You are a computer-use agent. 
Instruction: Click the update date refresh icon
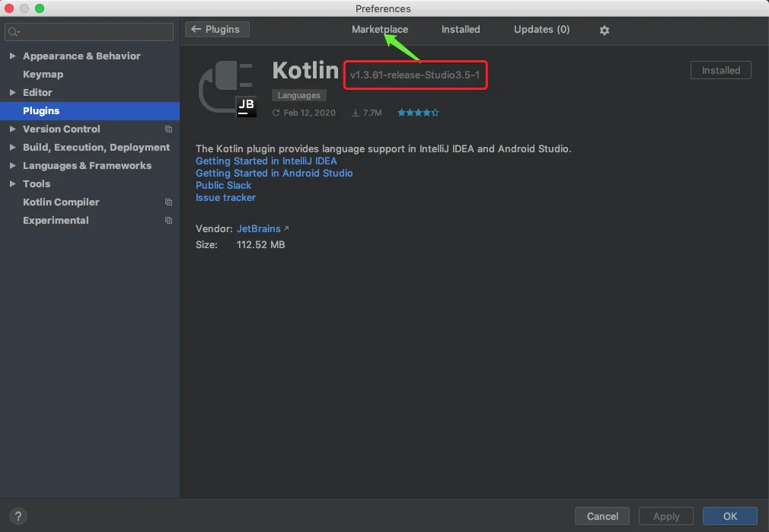276,113
